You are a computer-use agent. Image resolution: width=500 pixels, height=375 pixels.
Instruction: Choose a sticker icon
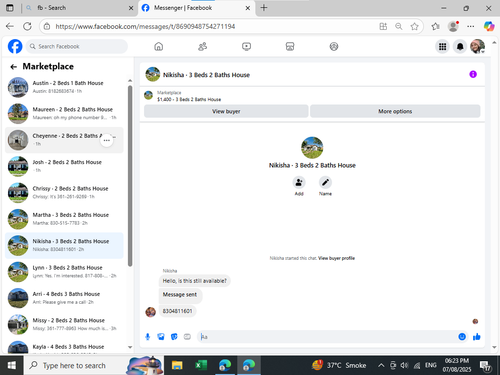(174, 337)
